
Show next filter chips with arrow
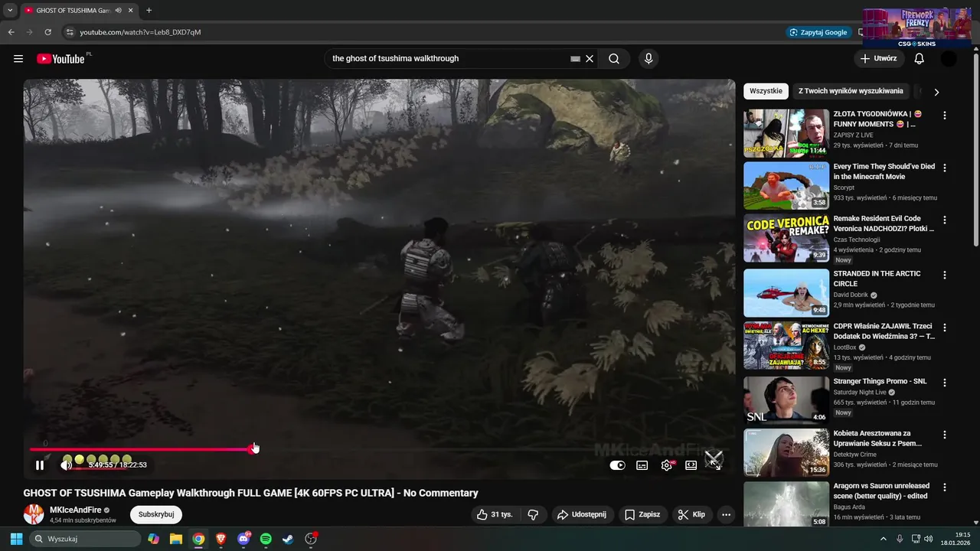[936, 92]
